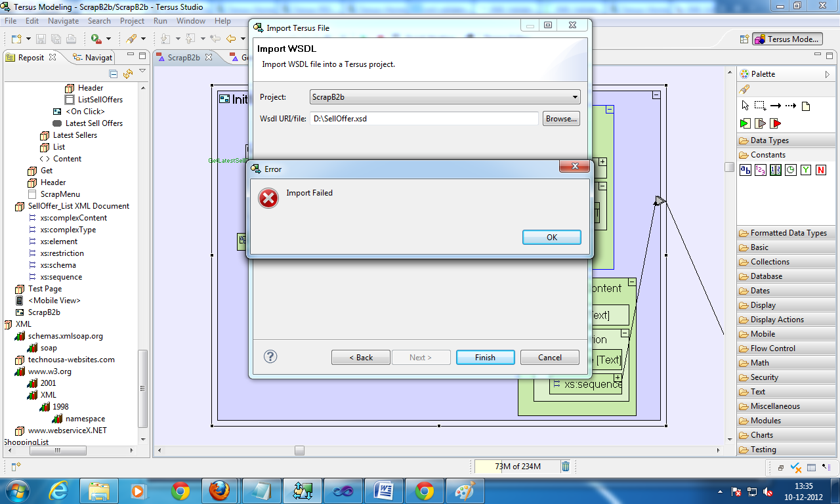
Task: Click Link with Editor icon in Repository
Action: (127, 74)
